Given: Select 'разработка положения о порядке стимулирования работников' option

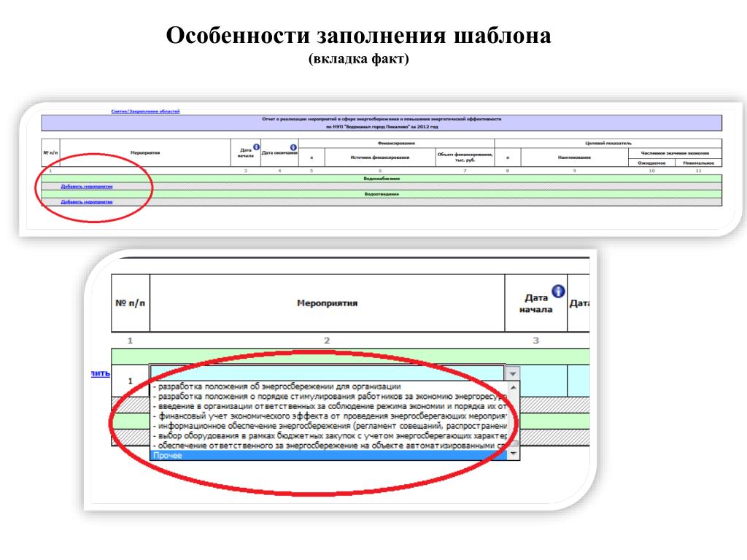Looking at the screenshot, I should click(329, 396).
